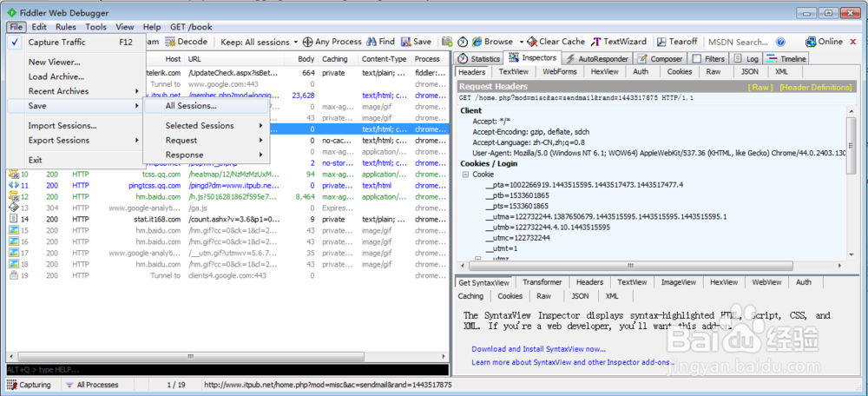Viewport: 868px width, 396px height.
Task: Launch Browse with the IE icon
Action: tap(477, 42)
